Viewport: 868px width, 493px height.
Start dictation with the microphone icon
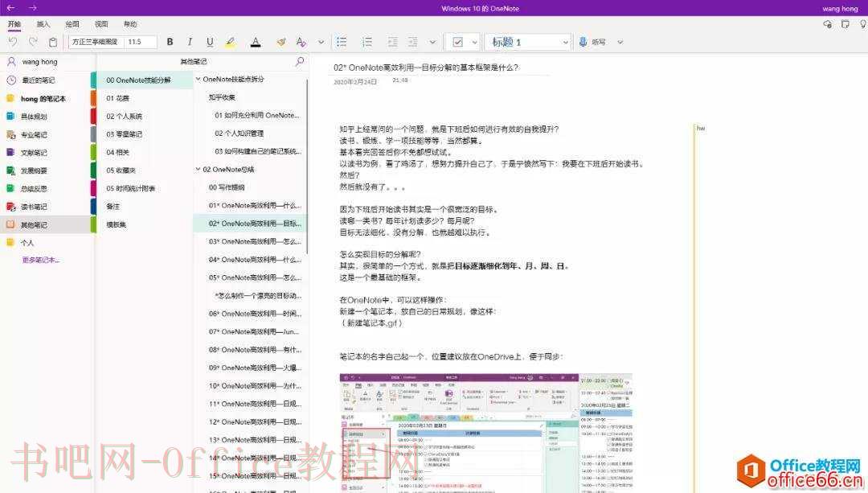coord(583,42)
